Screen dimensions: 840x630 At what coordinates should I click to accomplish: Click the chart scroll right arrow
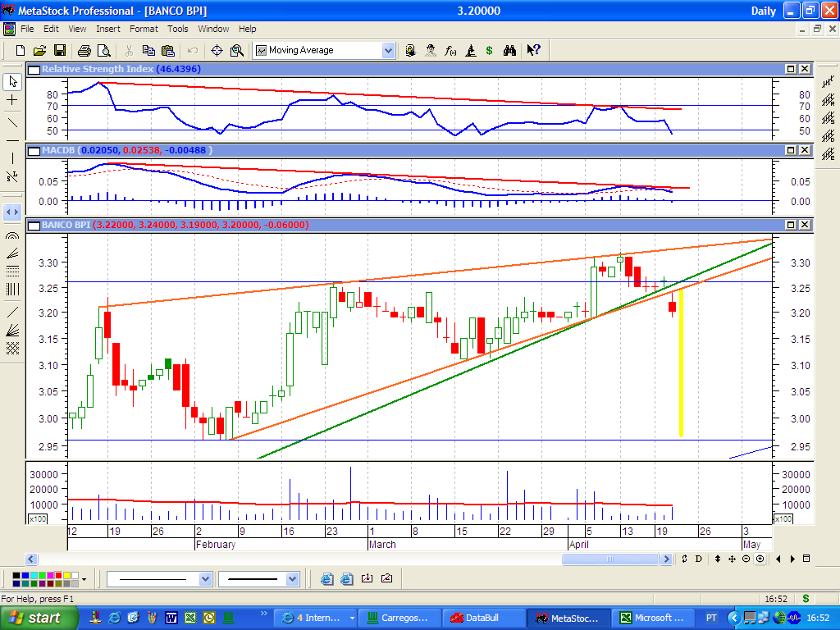coord(666,559)
